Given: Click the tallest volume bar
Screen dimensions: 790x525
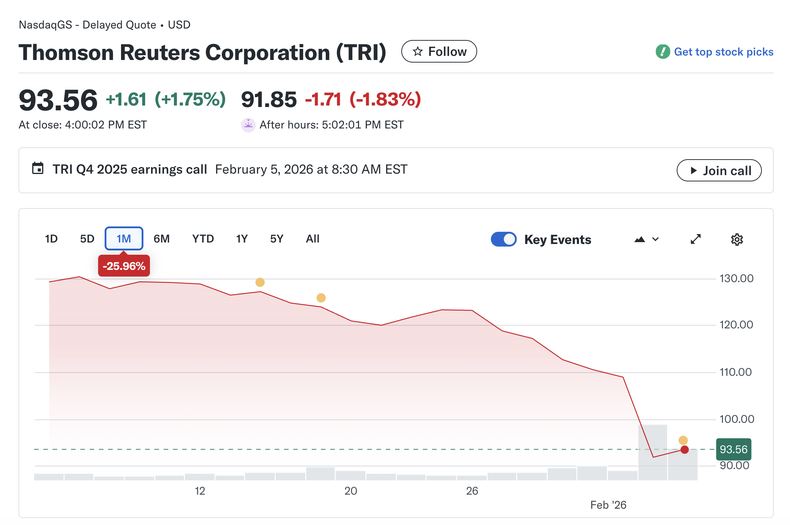Looking at the screenshot, I should pyautogui.click(x=652, y=452).
